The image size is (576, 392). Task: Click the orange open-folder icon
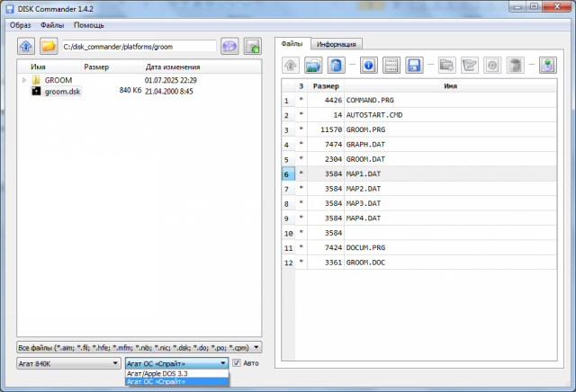pyautogui.click(x=49, y=46)
